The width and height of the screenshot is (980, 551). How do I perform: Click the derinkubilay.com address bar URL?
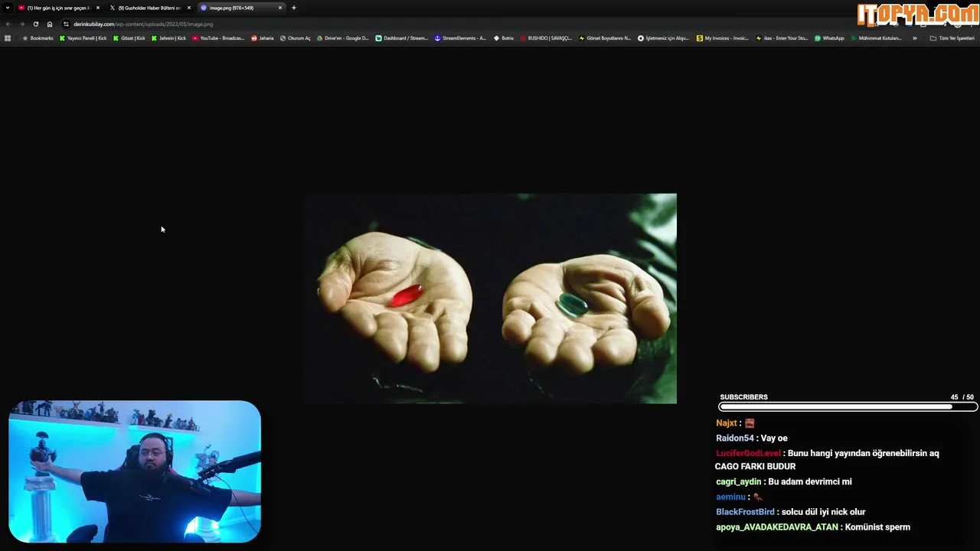(143, 24)
